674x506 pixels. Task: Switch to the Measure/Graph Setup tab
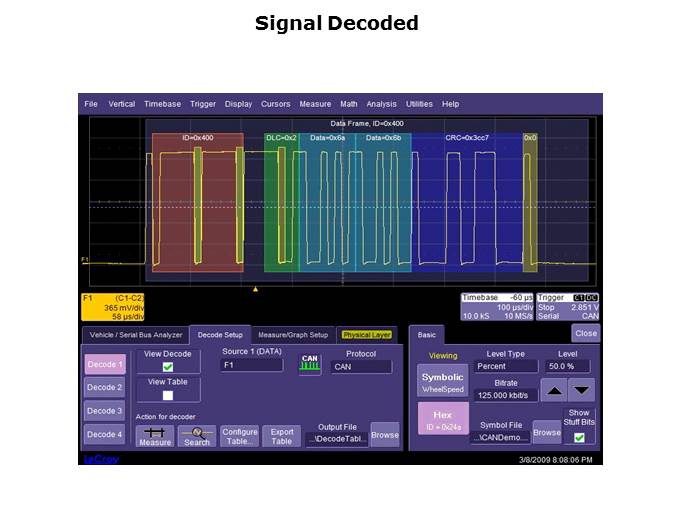point(293,335)
